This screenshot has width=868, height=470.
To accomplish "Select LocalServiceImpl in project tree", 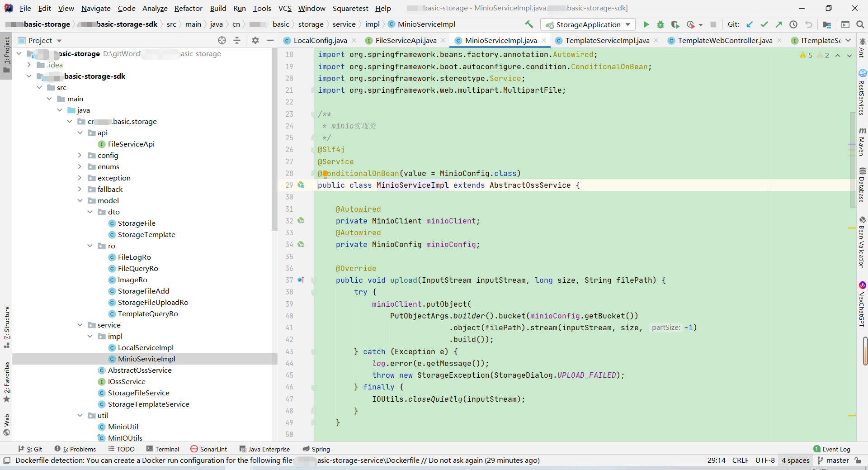I will coord(146,347).
